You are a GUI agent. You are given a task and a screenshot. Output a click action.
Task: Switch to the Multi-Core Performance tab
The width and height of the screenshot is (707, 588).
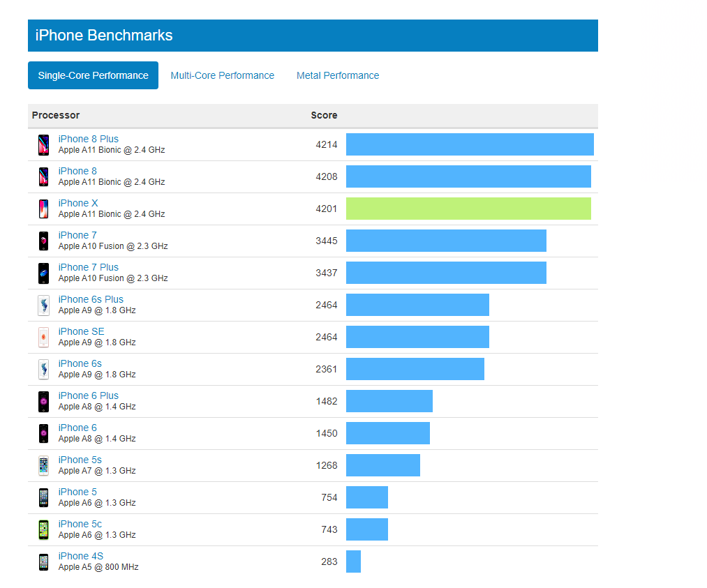[x=222, y=75]
